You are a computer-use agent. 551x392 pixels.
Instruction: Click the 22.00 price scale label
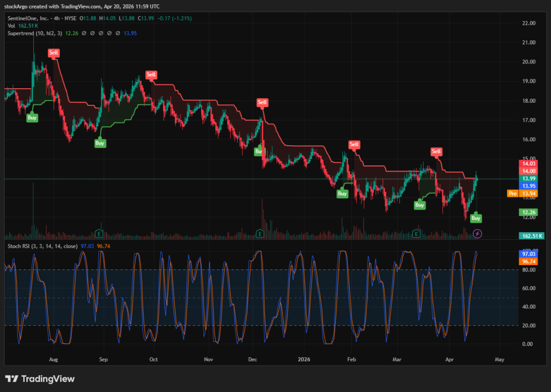(x=529, y=23)
